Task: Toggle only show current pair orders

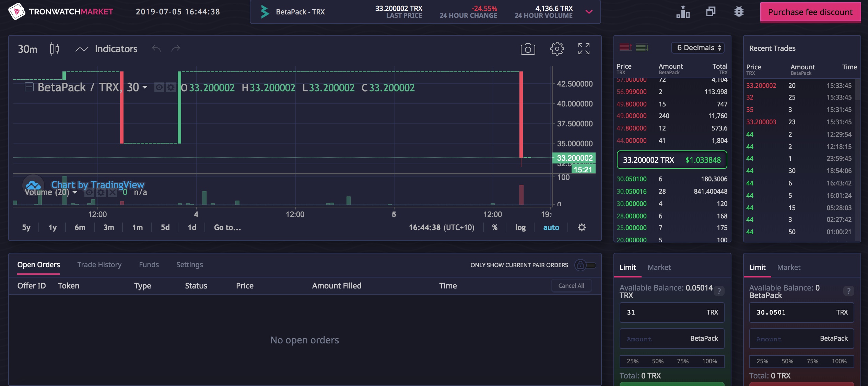Action: pos(585,265)
